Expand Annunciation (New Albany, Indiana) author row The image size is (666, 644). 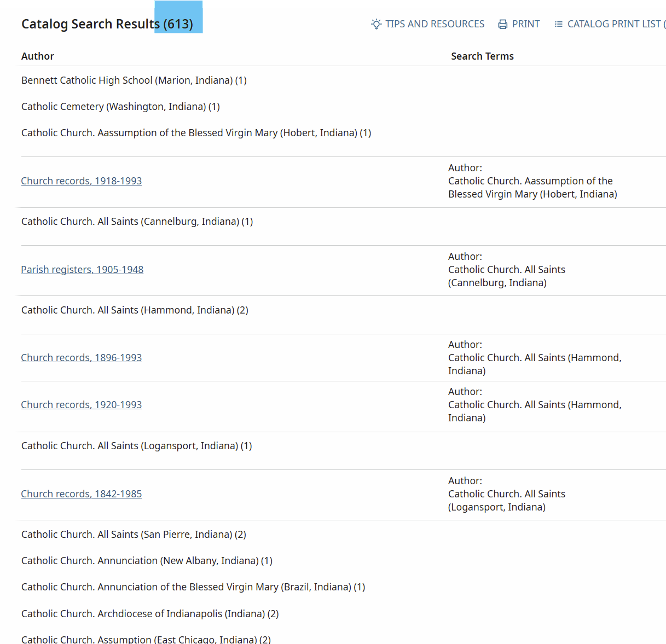point(147,561)
